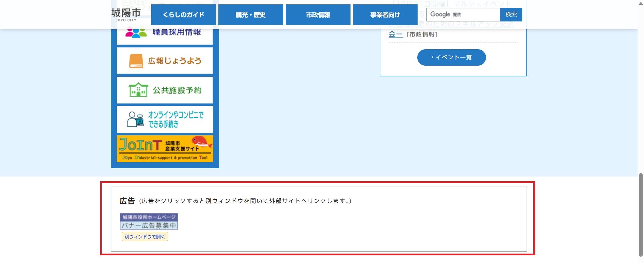The image size is (644, 263).
Task: Select the 市政情報 navigation item
Action: (x=318, y=15)
